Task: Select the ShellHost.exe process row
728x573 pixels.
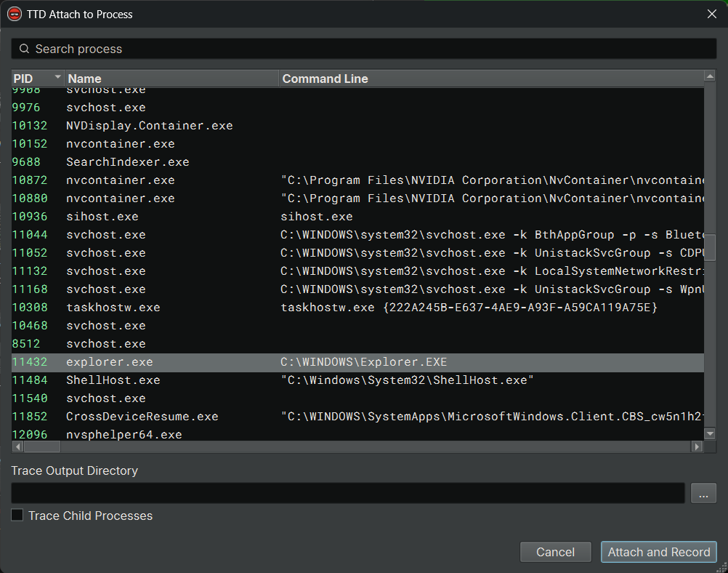Action: point(113,380)
